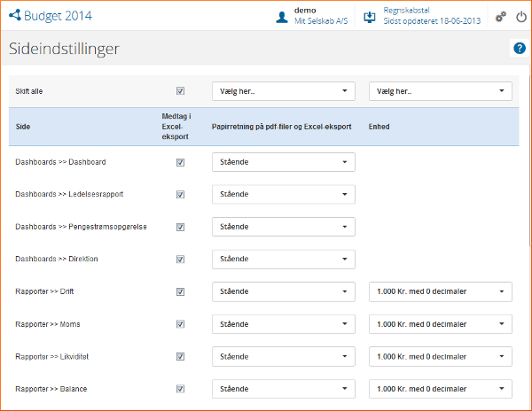Toggle the Skift alle checkbox
Image resolution: width=532 pixels, height=411 pixels.
pos(181,91)
